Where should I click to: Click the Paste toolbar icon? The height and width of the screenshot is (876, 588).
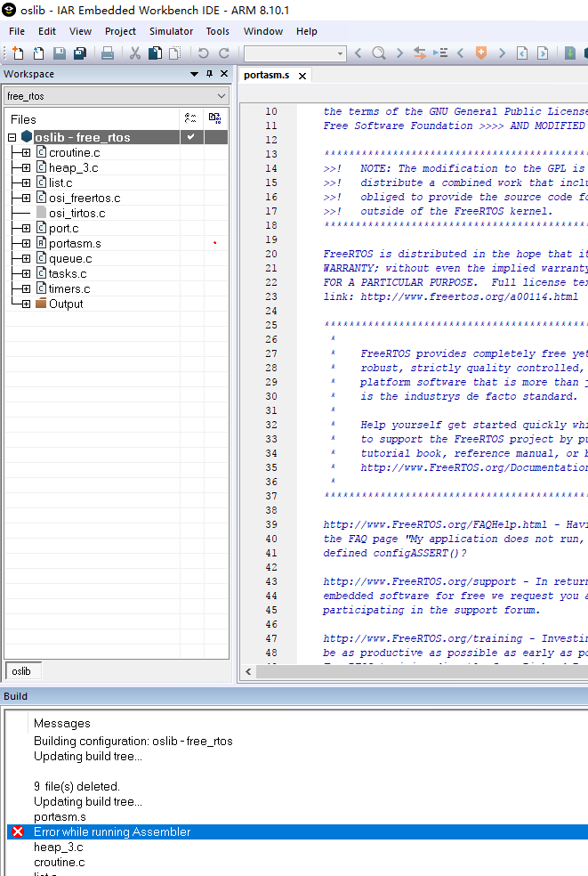click(x=174, y=53)
